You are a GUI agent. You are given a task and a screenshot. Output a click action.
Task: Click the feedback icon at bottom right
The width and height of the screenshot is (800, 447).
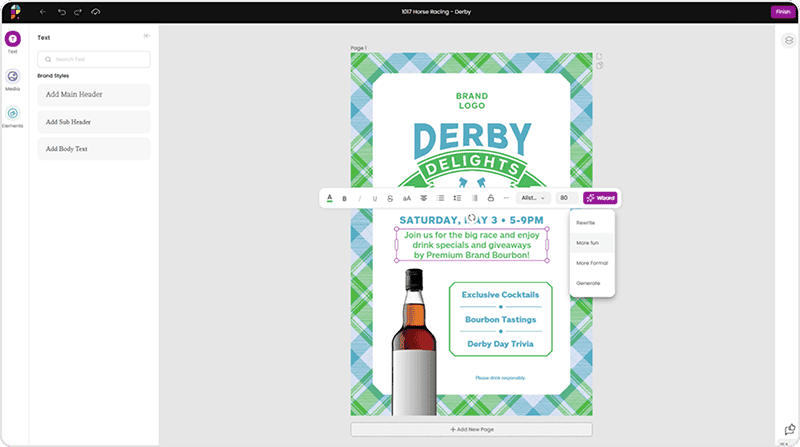coord(790,430)
